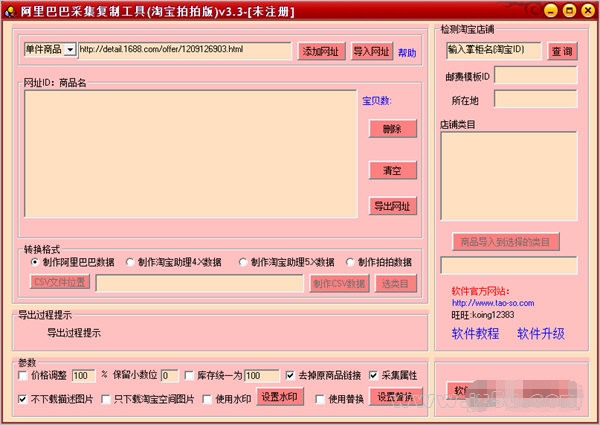Click the 查询 button

click(562, 51)
